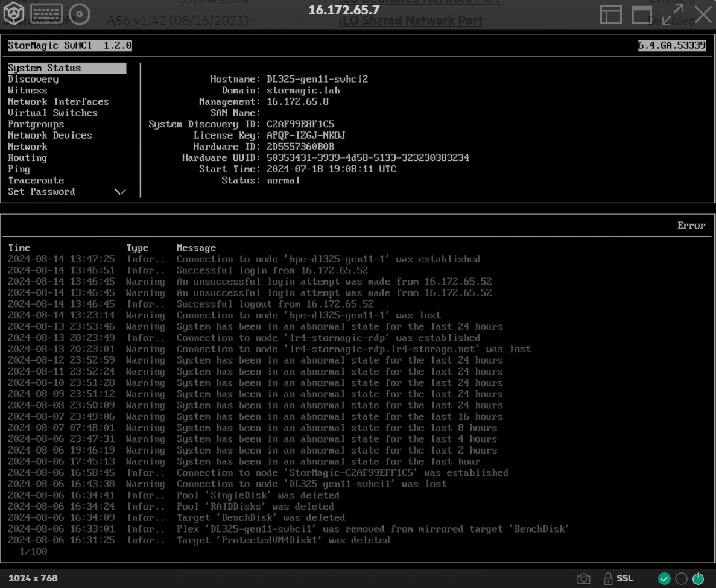Click the Time column header
This screenshot has width=716, height=588.
tap(19, 248)
